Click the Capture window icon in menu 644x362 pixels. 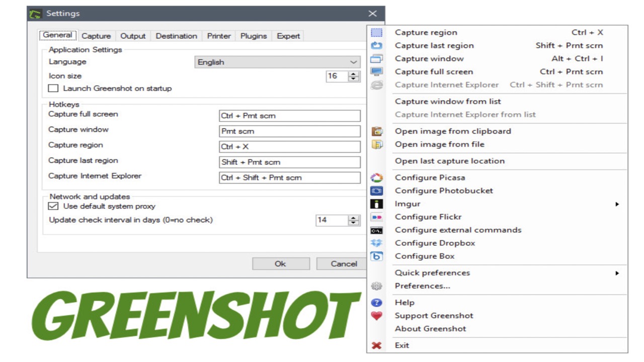376,59
